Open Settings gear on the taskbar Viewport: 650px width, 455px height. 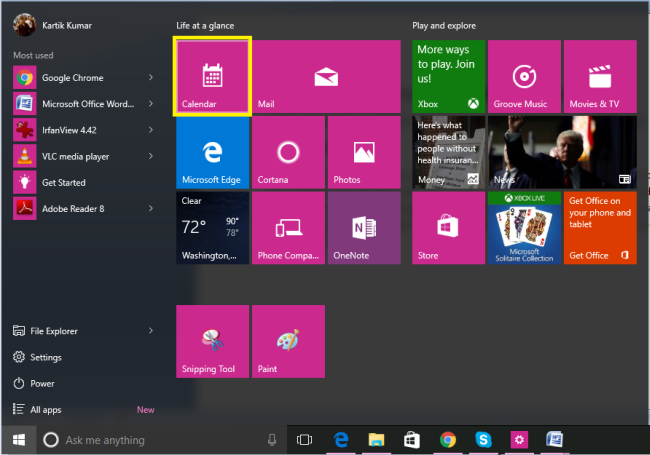click(519, 440)
